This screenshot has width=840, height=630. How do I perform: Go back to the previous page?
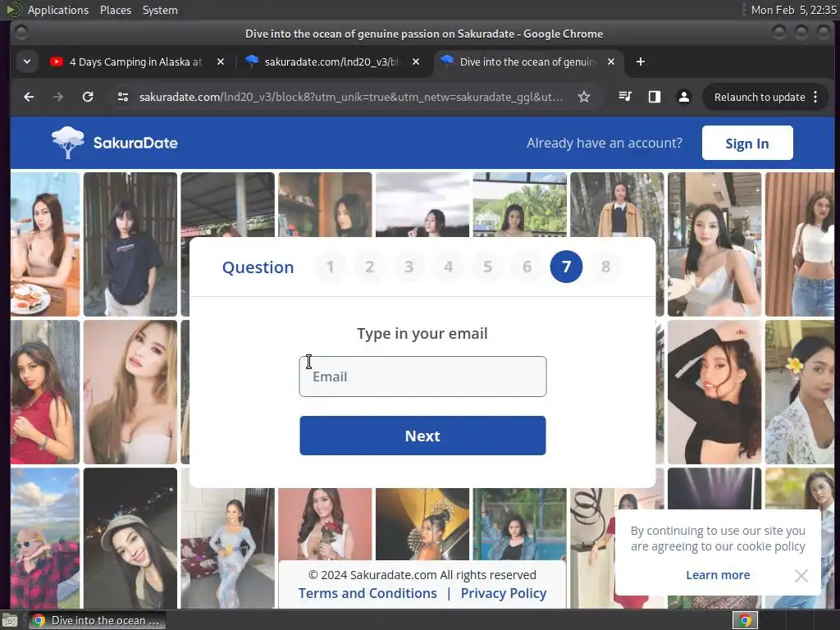pyautogui.click(x=29, y=97)
